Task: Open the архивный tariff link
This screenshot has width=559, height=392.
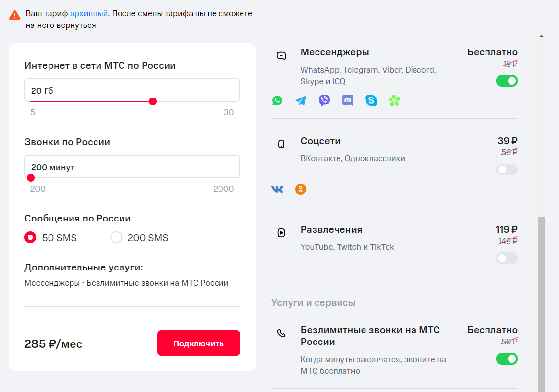Action: 89,14
